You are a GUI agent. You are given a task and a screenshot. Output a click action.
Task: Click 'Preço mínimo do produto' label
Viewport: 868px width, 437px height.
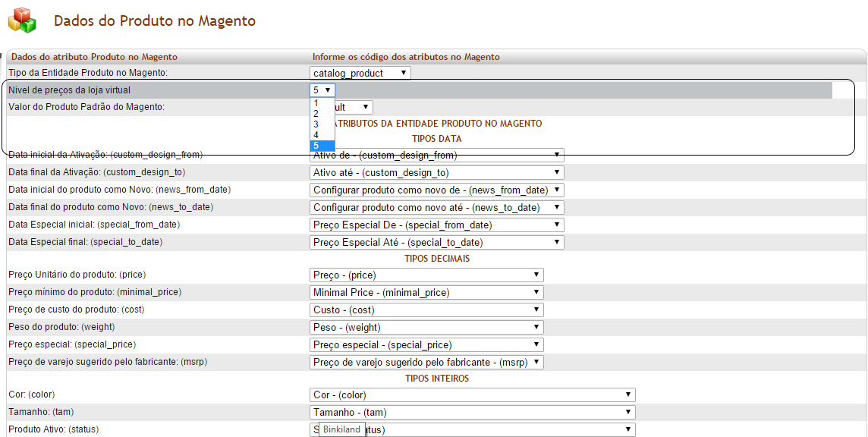tap(95, 292)
